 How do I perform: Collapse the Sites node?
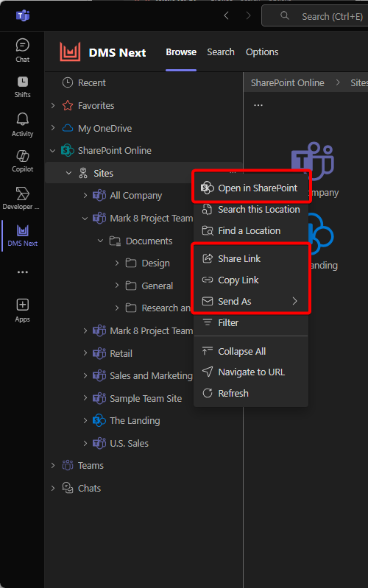[68, 173]
